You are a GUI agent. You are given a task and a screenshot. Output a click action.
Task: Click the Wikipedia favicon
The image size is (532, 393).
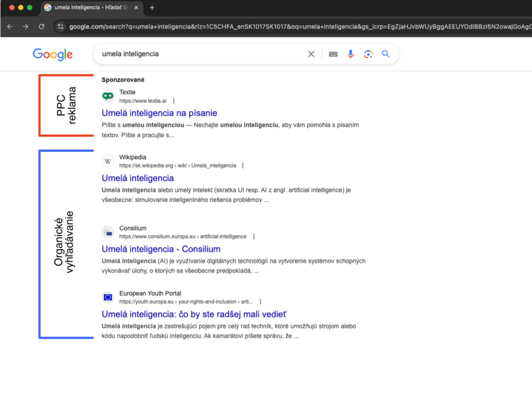108,161
